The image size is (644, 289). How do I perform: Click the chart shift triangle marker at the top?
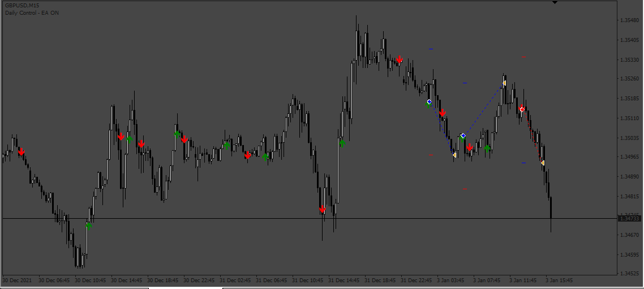[555, 2]
